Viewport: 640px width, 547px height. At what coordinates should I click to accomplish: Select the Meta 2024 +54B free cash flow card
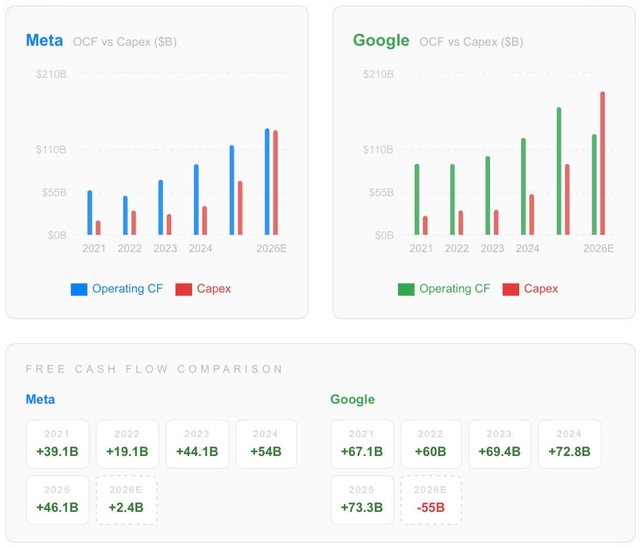coord(266,444)
